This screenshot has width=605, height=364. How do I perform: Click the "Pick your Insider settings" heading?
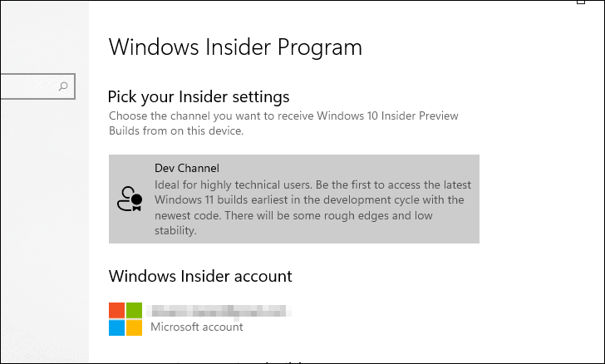199,97
